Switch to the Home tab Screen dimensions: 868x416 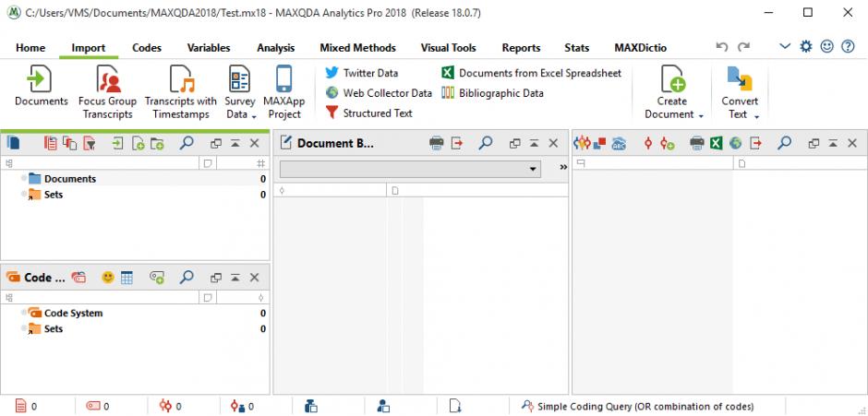[x=30, y=48]
